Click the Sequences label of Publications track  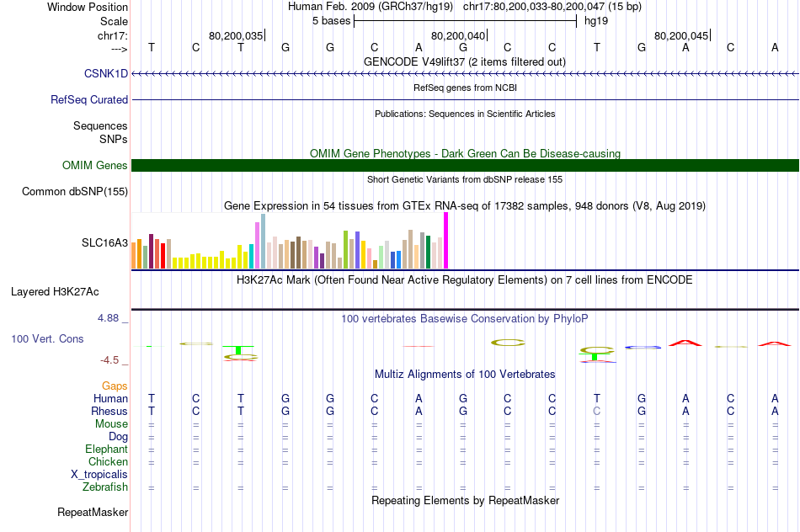point(100,125)
